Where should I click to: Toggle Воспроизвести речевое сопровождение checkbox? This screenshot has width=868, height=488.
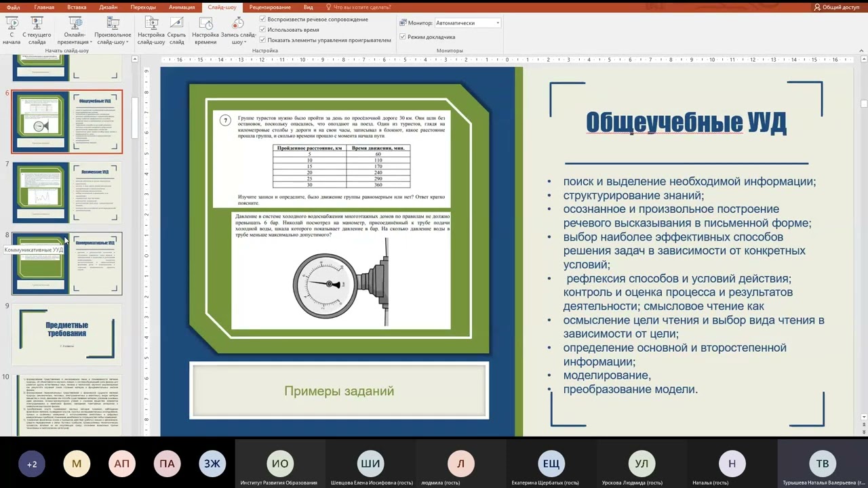click(263, 20)
